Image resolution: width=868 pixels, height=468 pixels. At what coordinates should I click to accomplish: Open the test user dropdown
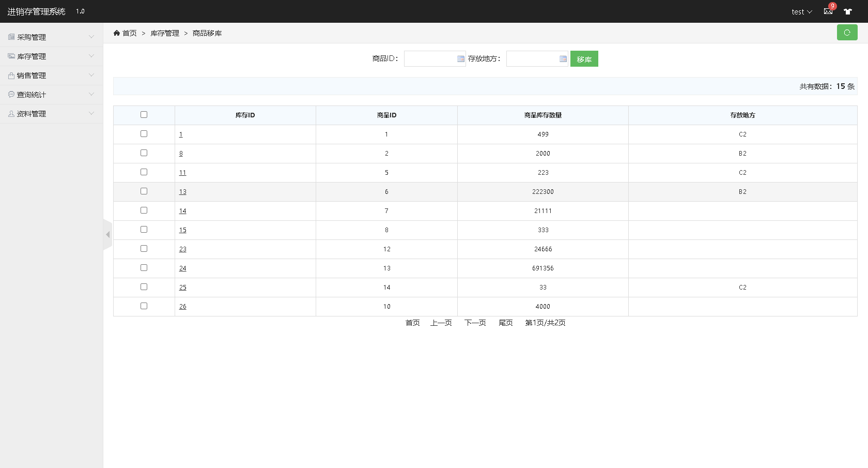click(x=800, y=11)
